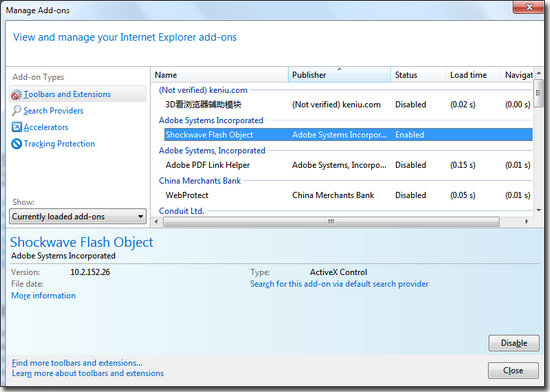This screenshot has height=392, width=550.
Task: Close the Manage Add-ons window
Action: point(529,7)
